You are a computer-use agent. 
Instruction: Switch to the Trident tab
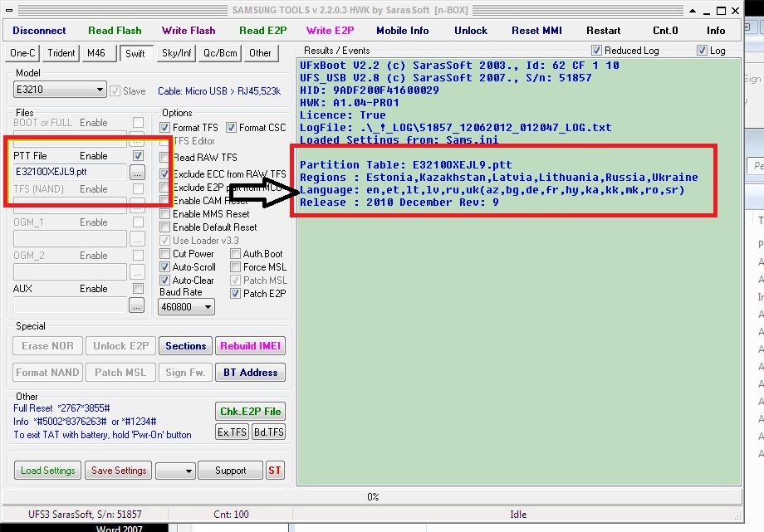coord(61,53)
